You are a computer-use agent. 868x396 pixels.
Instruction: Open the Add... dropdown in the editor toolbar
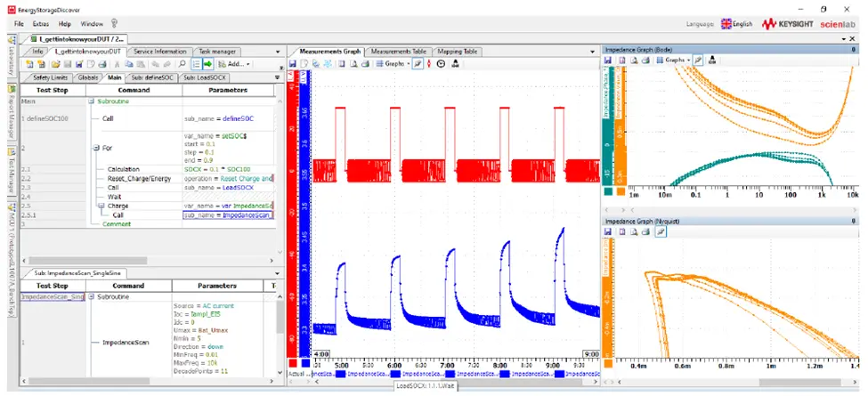pyautogui.click(x=235, y=63)
